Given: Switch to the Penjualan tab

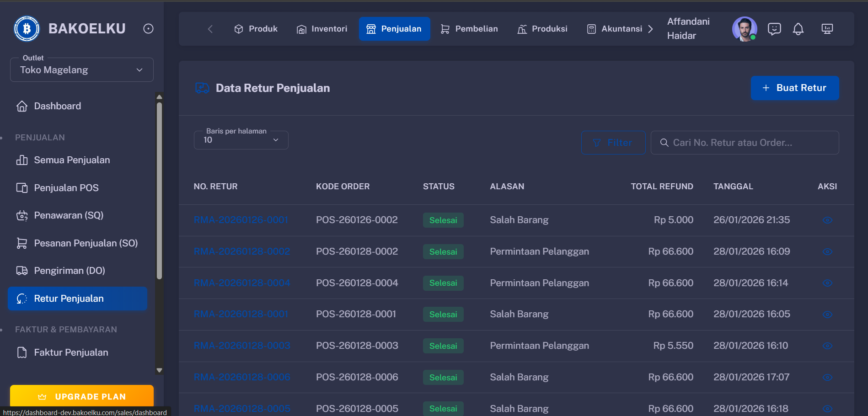Looking at the screenshot, I should click(x=394, y=29).
